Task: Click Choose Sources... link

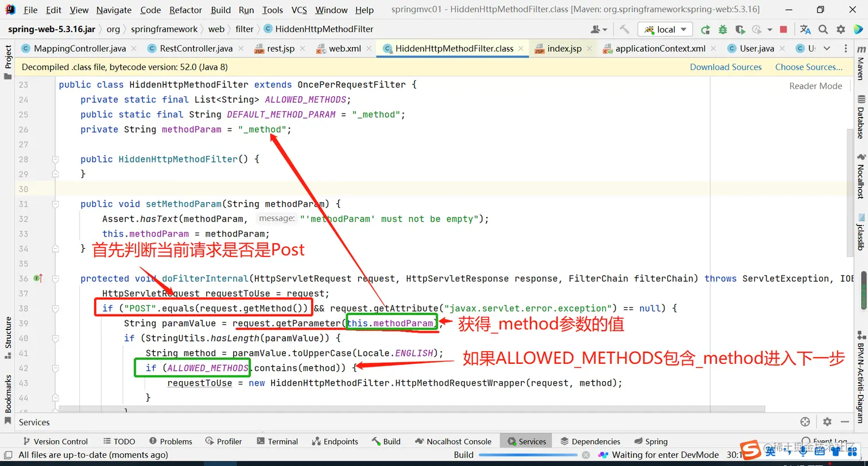Action: click(809, 67)
